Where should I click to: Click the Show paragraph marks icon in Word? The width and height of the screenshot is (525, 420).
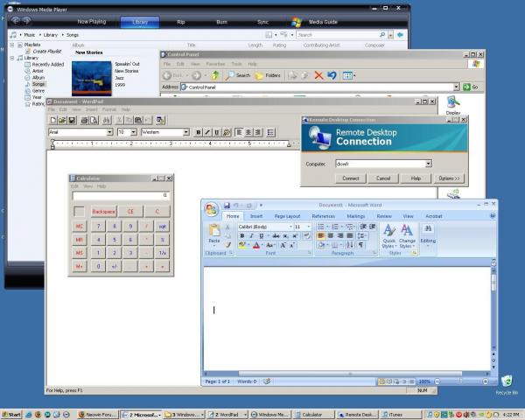point(360,245)
